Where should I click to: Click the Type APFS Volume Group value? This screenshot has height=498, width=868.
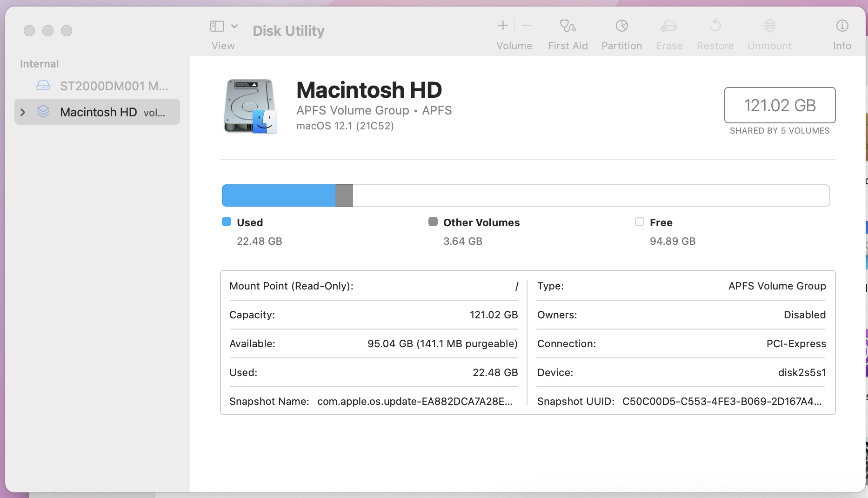777,286
